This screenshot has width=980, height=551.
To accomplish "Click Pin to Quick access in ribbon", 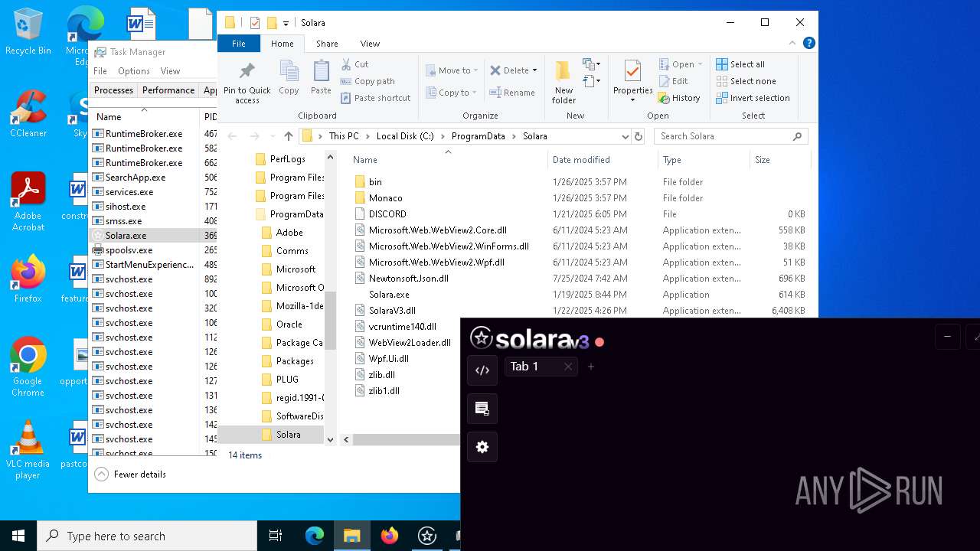I will tap(247, 83).
